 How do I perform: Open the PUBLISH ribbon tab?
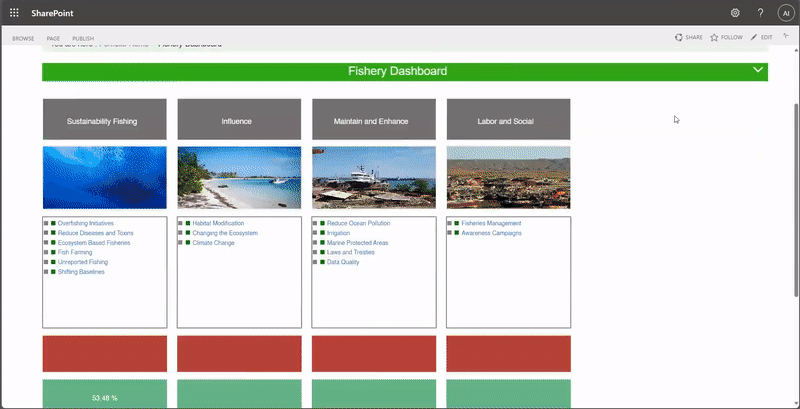pyautogui.click(x=83, y=38)
